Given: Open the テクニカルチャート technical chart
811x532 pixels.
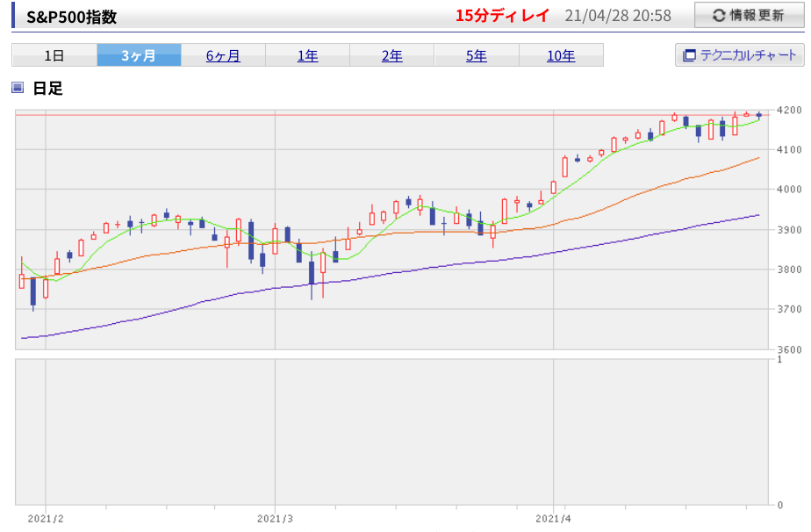Looking at the screenshot, I should coord(740,54).
